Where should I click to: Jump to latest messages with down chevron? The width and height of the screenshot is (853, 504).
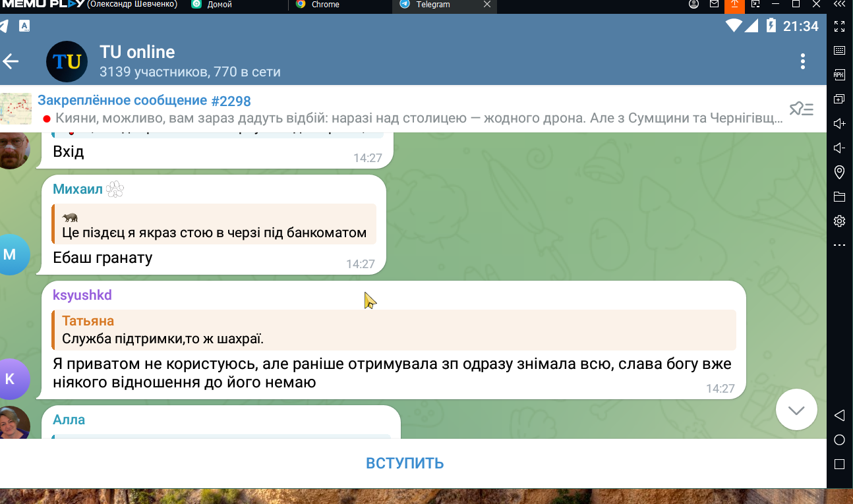pyautogui.click(x=796, y=410)
